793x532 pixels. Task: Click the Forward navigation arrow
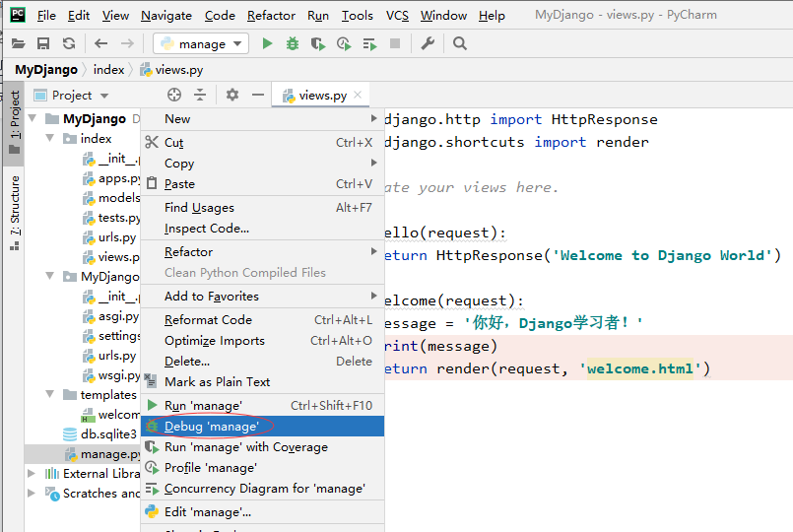coord(127,43)
